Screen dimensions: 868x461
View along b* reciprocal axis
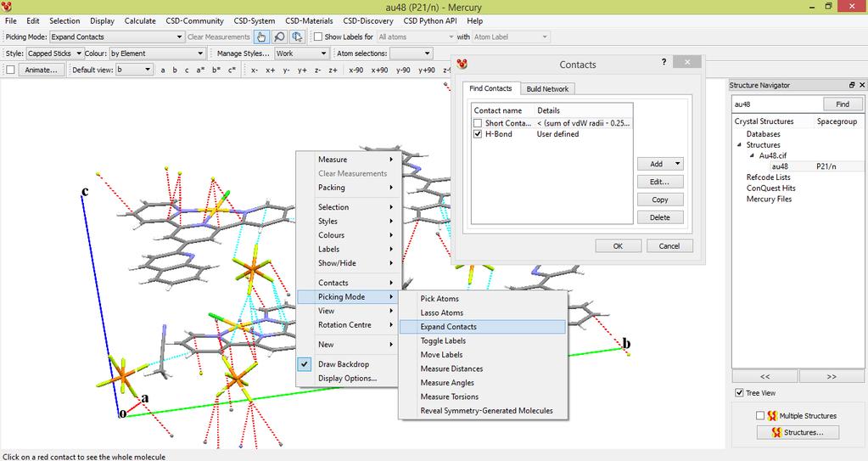[x=216, y=70]
